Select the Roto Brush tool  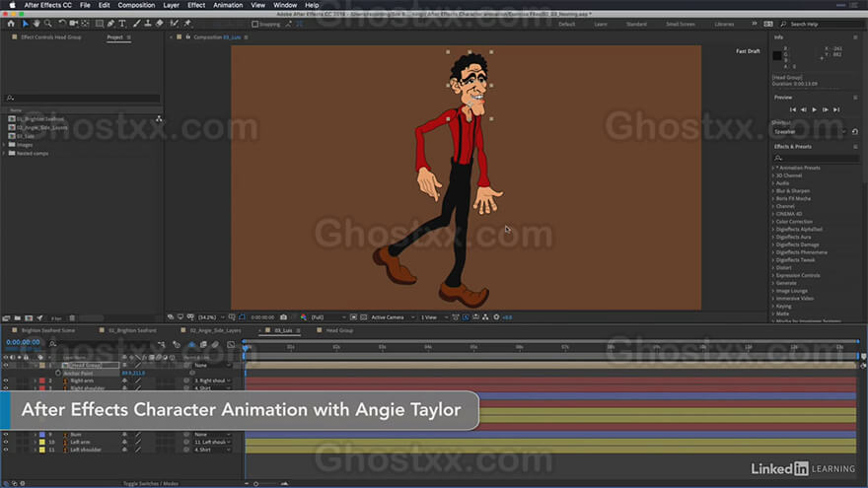tap(174, 24)
